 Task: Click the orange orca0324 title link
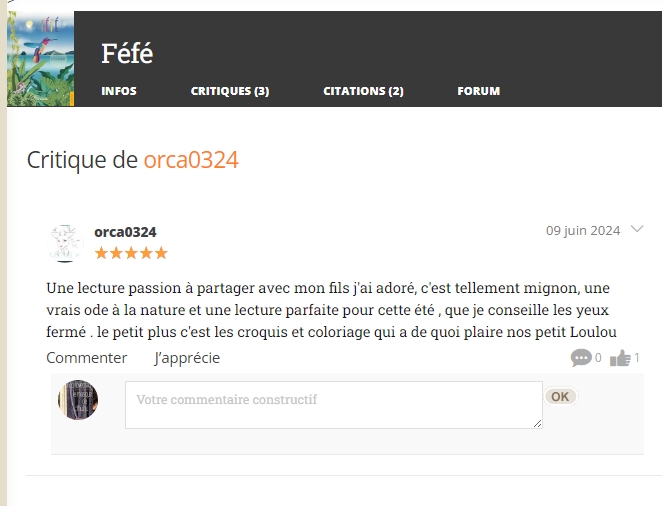coord(191,160)
